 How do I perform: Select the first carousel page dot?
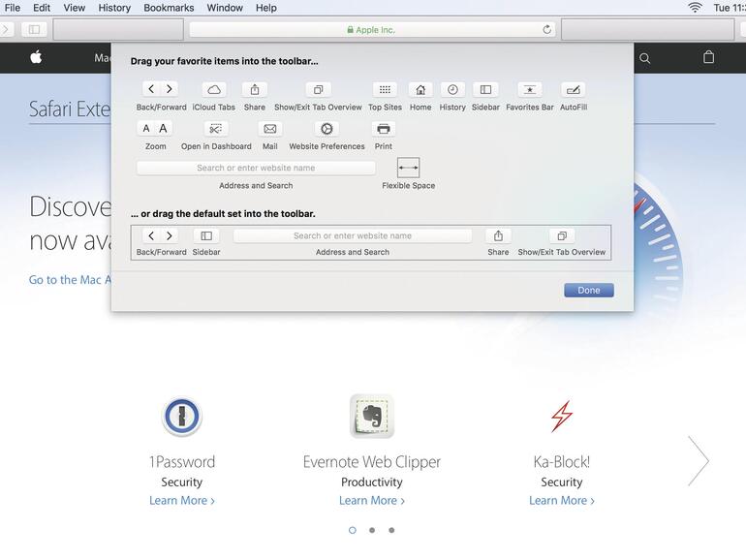[352, 530]
